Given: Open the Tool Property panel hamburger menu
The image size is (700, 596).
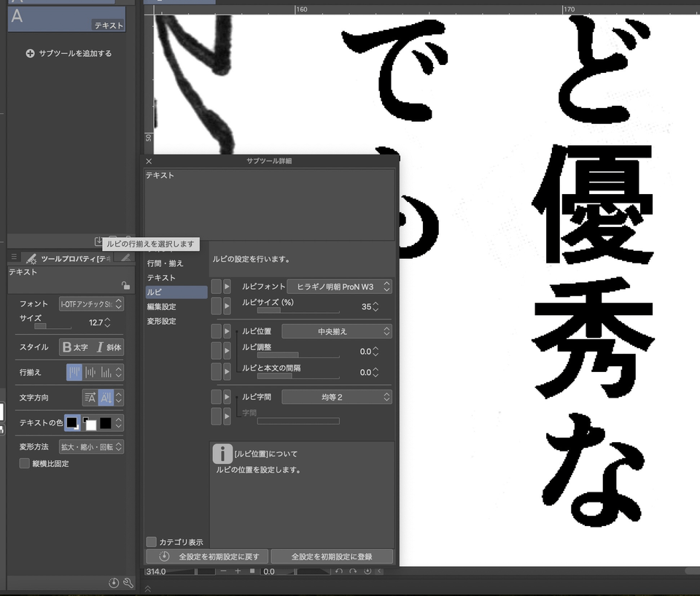Looking at the screenshot, I should point(14,257).
